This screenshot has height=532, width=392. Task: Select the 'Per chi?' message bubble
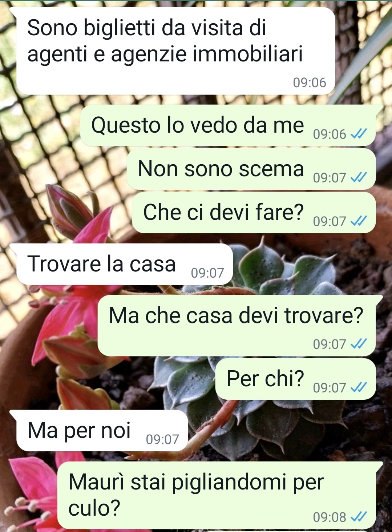(295, 379)
